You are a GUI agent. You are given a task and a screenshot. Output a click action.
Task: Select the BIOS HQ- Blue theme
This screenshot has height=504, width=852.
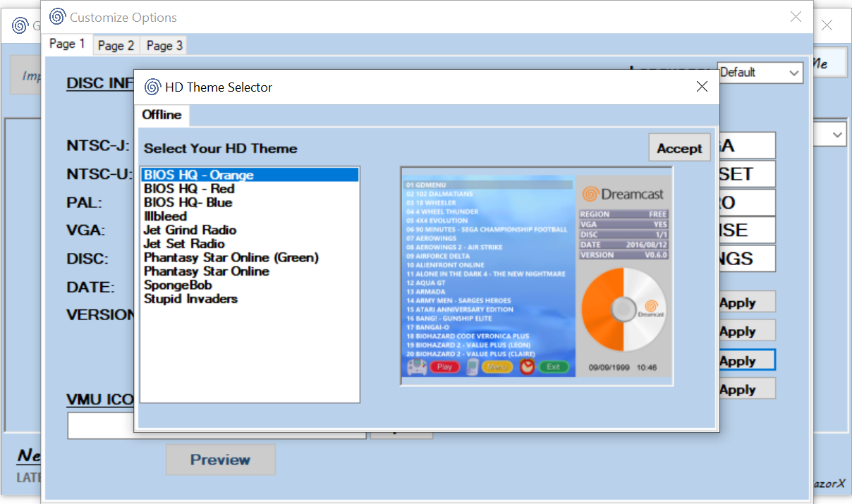(250, 202)
